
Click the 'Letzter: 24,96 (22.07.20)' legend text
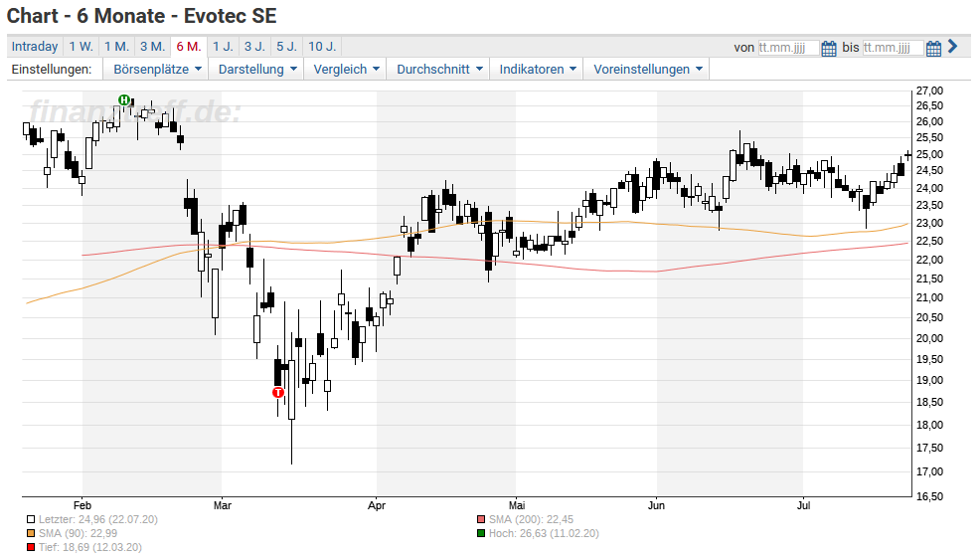98,519
